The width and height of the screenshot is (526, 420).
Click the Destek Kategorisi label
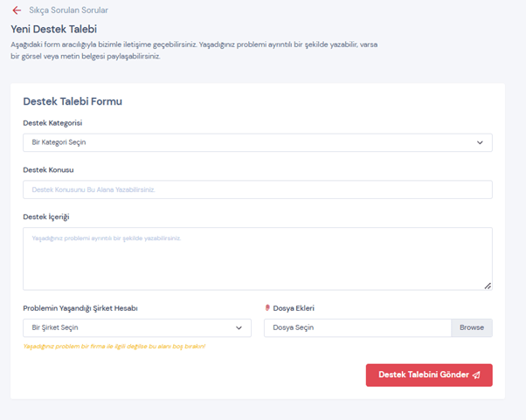pyautogui.click(x=52, y=123)
